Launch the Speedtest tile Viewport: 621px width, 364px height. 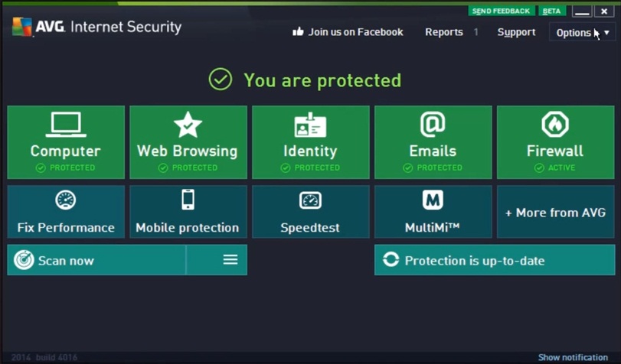click(311, 212)
